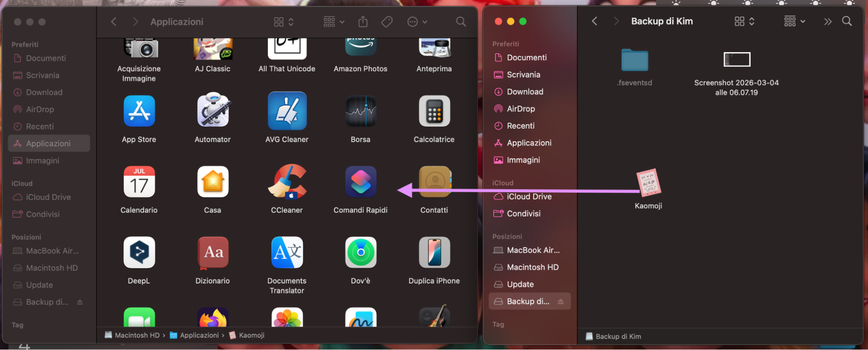The width and height of the screenshot is (868, 350).
Task: Open iCloud Drive in Backup di Kim sidebar
Action: click(x=530, y=197)
